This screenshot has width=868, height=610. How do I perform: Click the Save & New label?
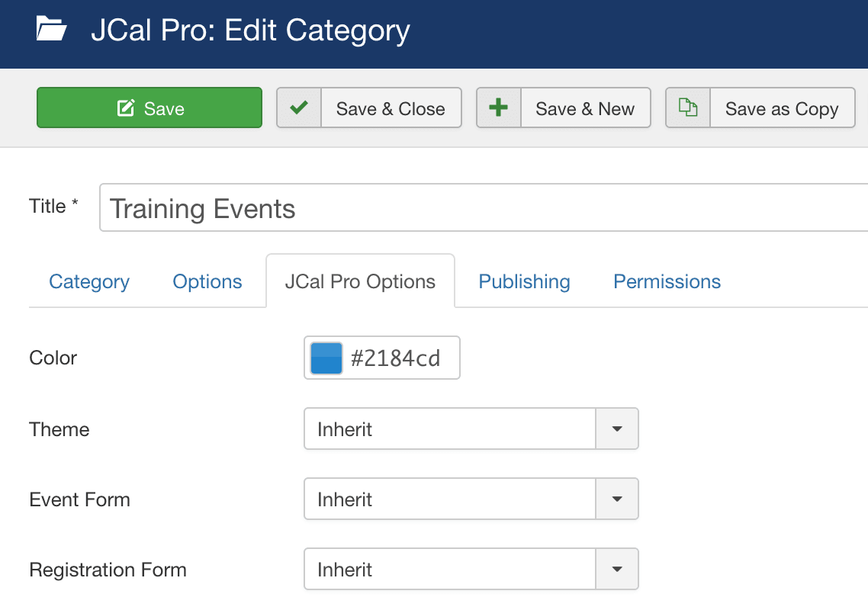click(x=585, y=108)
